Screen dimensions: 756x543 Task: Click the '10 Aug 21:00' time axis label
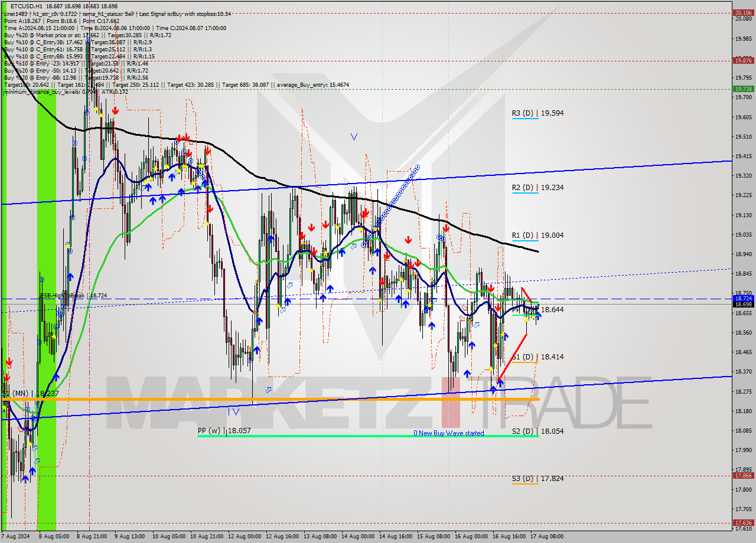(x=206, y=537)
